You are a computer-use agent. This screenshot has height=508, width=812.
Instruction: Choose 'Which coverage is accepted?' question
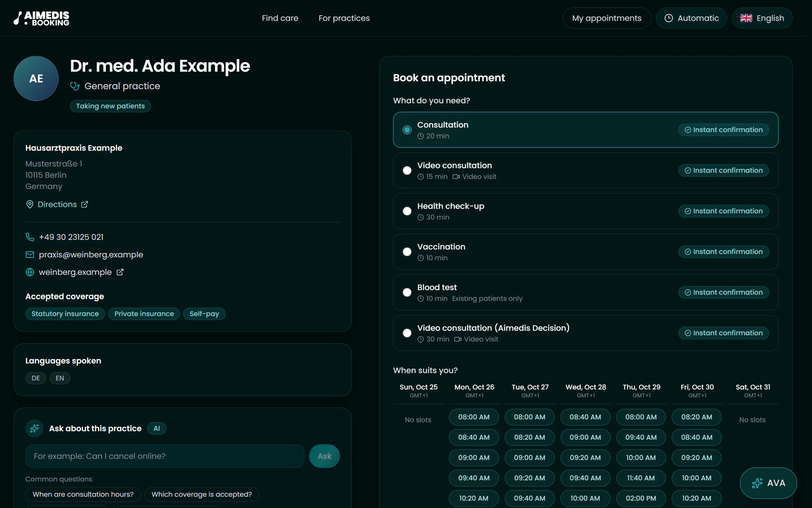tap(202, 494)
